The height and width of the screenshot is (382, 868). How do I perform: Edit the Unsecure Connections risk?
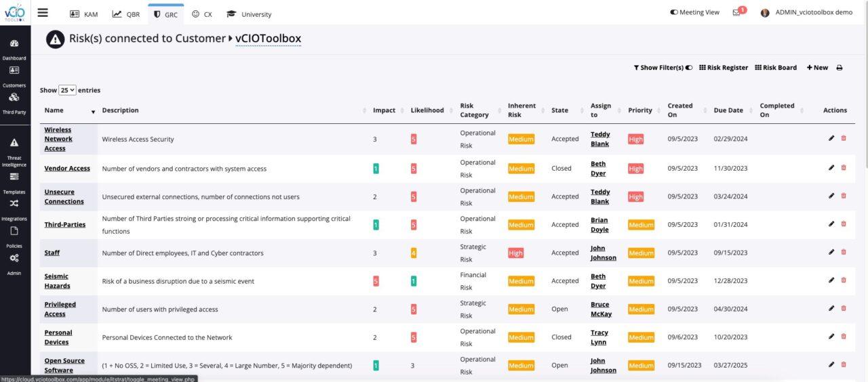pos(831,196)
